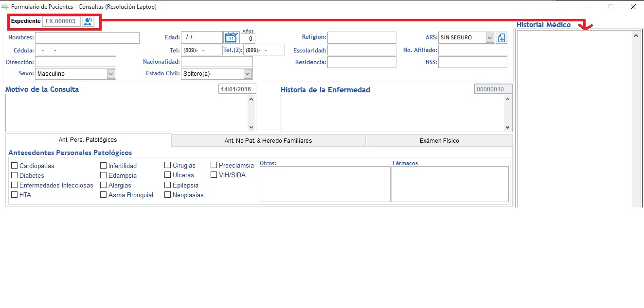Switch to the Exámen Físico tab
The height and width of the screenshot is (308, 644).
pos(439,140)
